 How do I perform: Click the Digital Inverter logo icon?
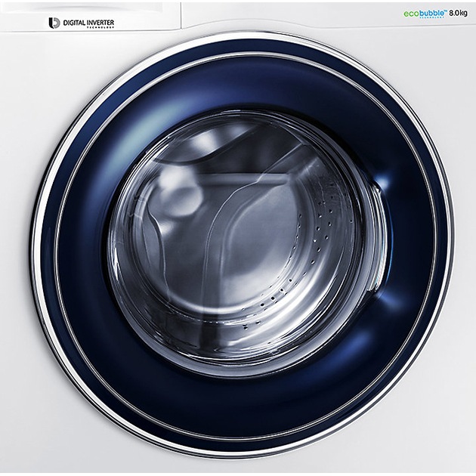coord(54,23)
